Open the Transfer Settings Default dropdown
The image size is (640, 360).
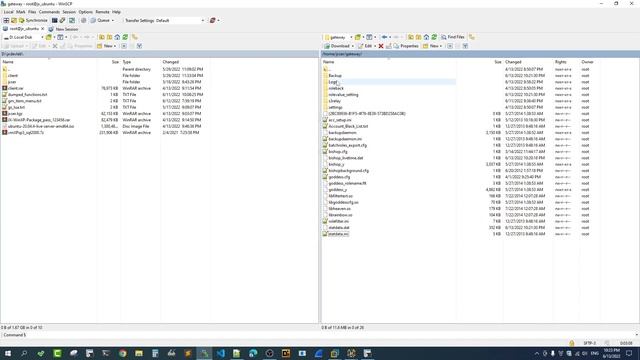coord(164,20)
